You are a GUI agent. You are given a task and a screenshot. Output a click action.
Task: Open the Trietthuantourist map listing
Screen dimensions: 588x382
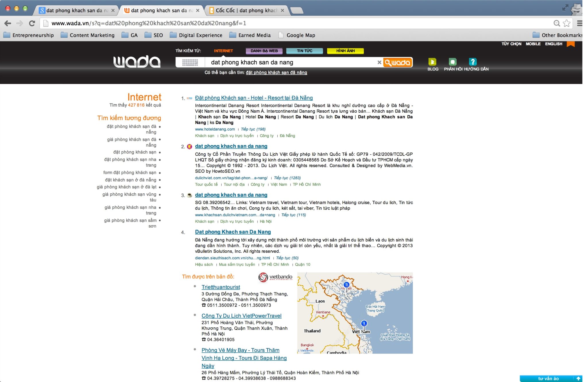point(220,287)
